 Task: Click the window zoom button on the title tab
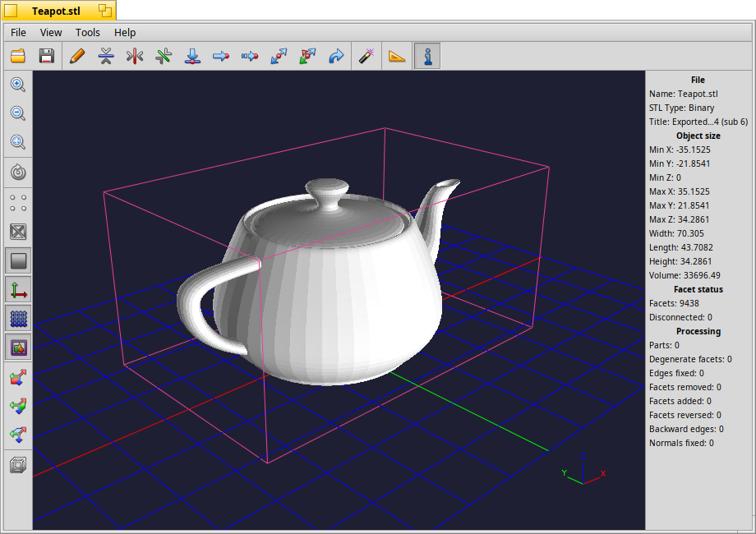(x=105, y=10)
